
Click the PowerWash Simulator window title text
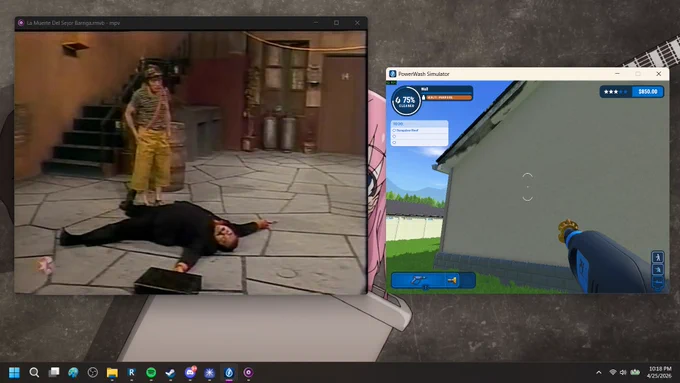pos(424,74)
